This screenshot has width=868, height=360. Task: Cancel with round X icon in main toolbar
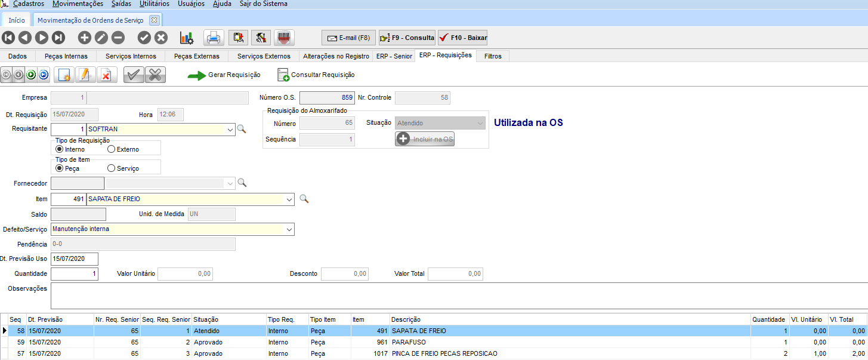tap(161, 38)
